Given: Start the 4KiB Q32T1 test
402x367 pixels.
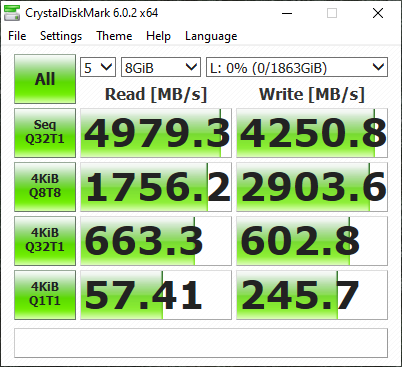Looking at the screenshot, I should pyautogui.click(x=45, y=241).
